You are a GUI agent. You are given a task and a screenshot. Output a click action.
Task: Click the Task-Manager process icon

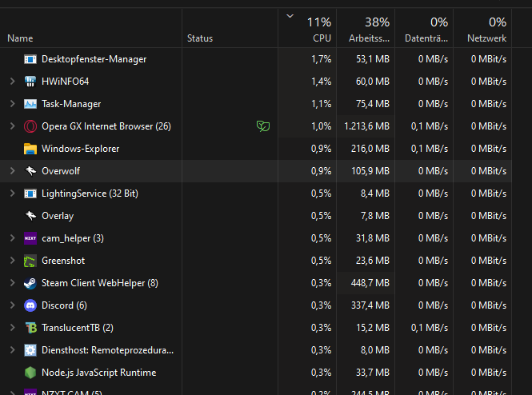pos(30,104)
